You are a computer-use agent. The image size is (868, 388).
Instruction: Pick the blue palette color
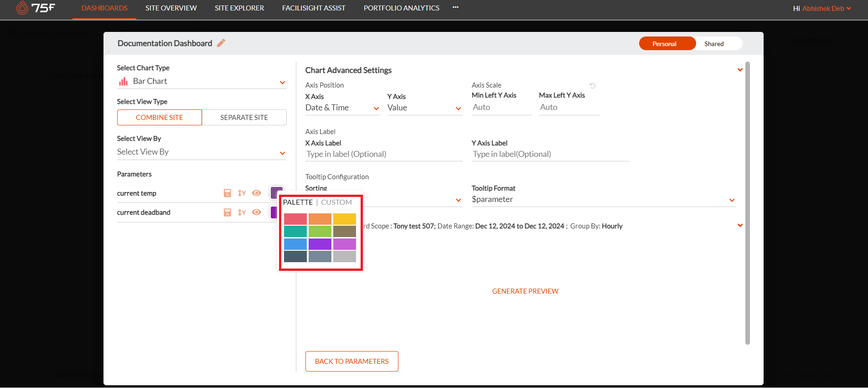tap(295, 244)
